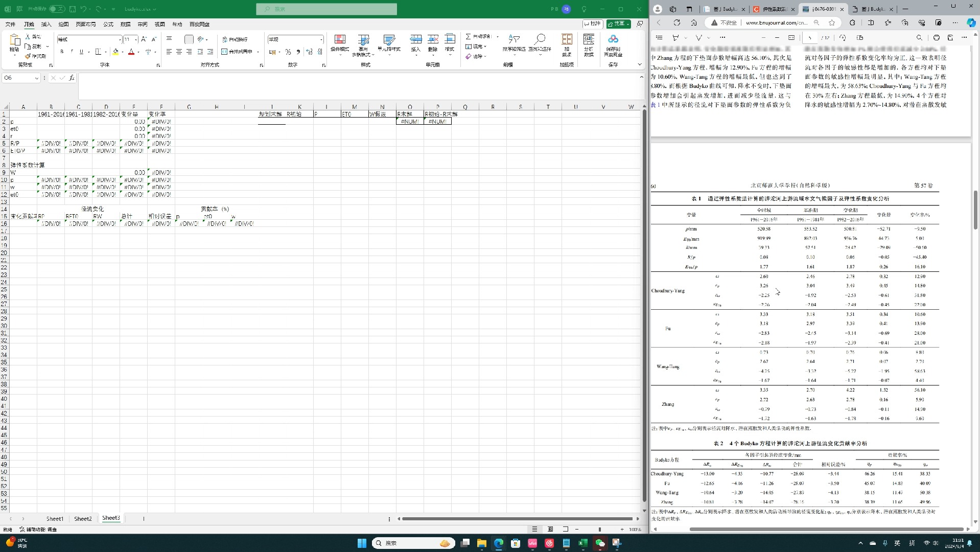Viewport: 980px width, 552px height.
Task: Print the PDF document
Action: (937, 38)
